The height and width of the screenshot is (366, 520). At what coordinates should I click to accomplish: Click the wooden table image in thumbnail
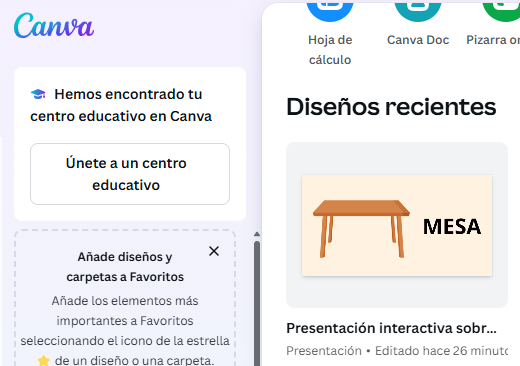[x=361, y=229]
